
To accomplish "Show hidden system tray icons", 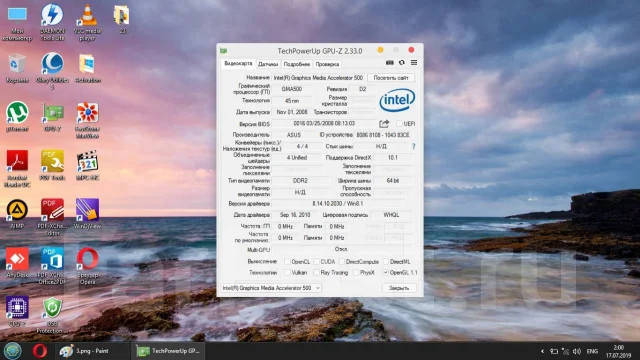I will click(x=542, y=351).
